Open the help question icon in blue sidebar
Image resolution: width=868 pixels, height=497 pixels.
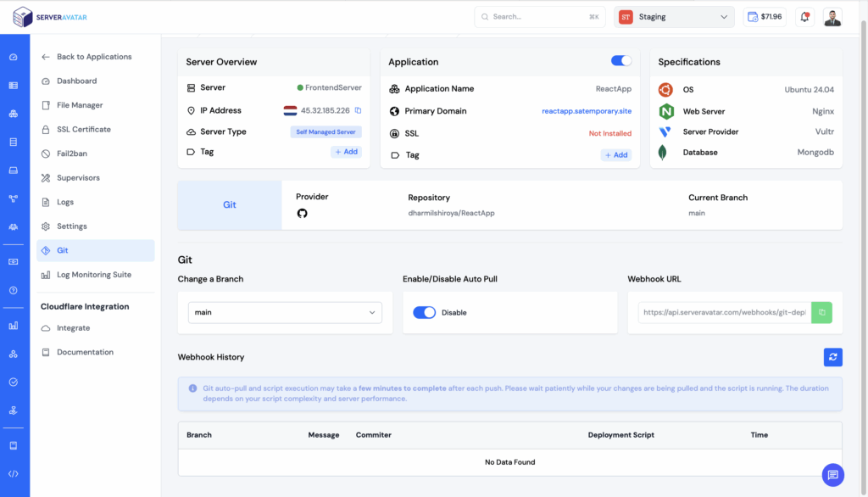click(x=14, y=290)
